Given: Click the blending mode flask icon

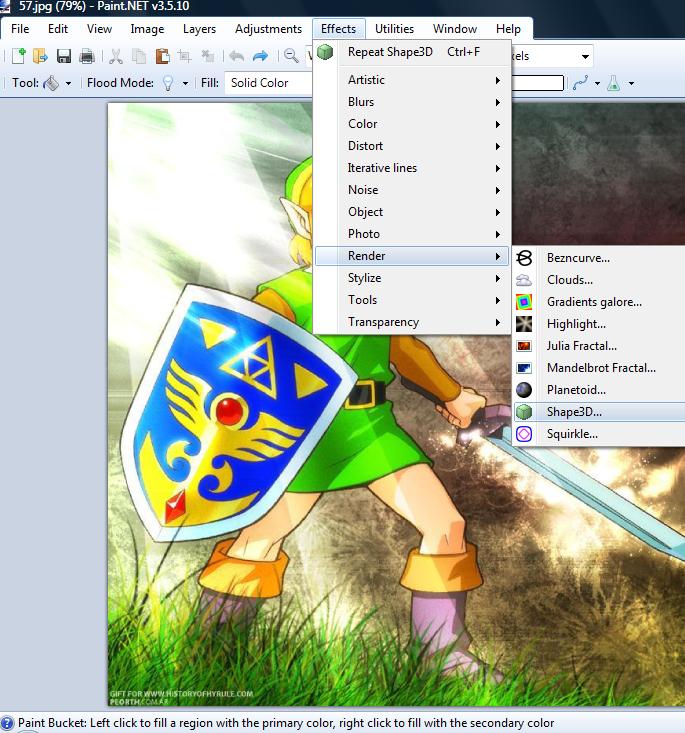Looking at the screenshot, I should point(613,83).
